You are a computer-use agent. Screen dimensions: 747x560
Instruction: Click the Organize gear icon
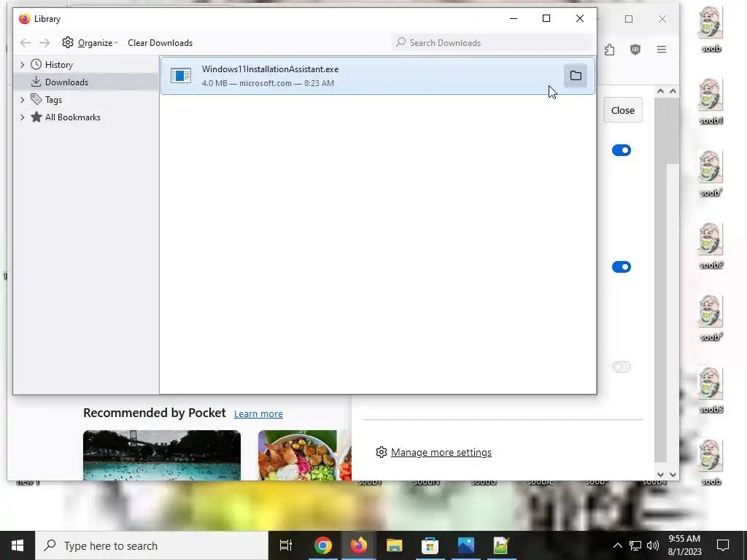pos(68,42)
